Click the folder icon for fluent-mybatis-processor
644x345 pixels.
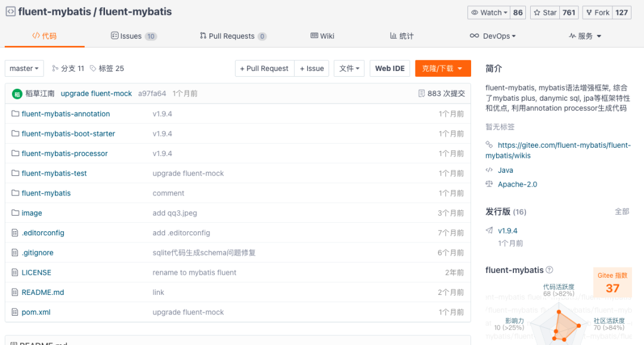(x=15, y=153)
